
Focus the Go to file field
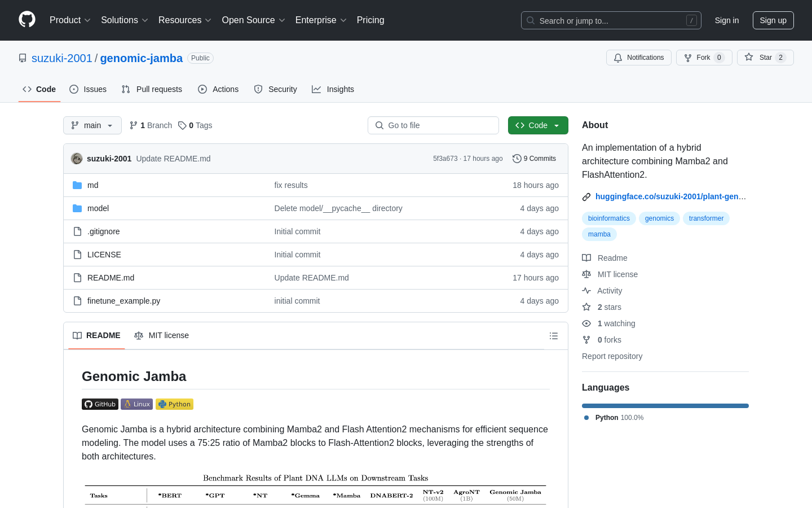433,125
